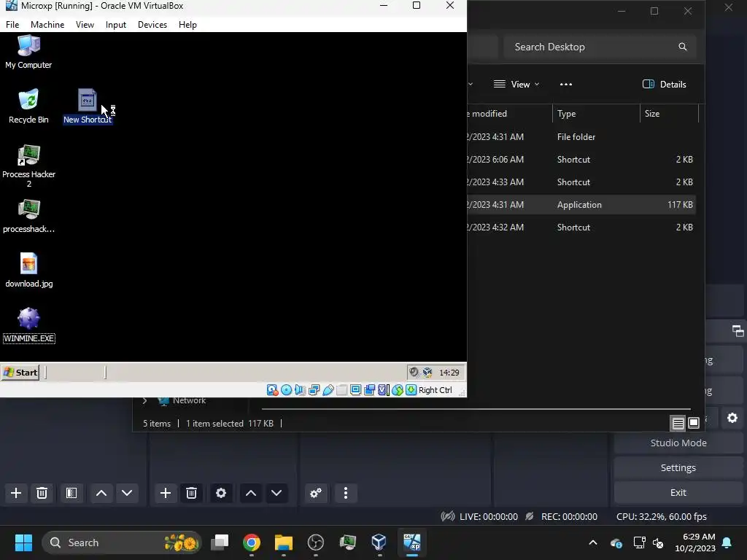Open the Windows Start menu
The height and width of the screenshot is (560, 747).
point(23,542)
